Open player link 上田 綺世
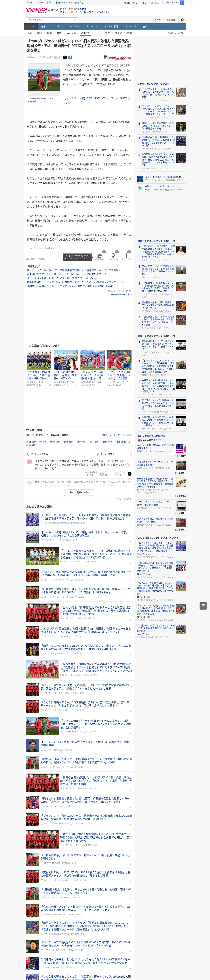The width and height of the screenshot is (210, 980). point(31,442)
